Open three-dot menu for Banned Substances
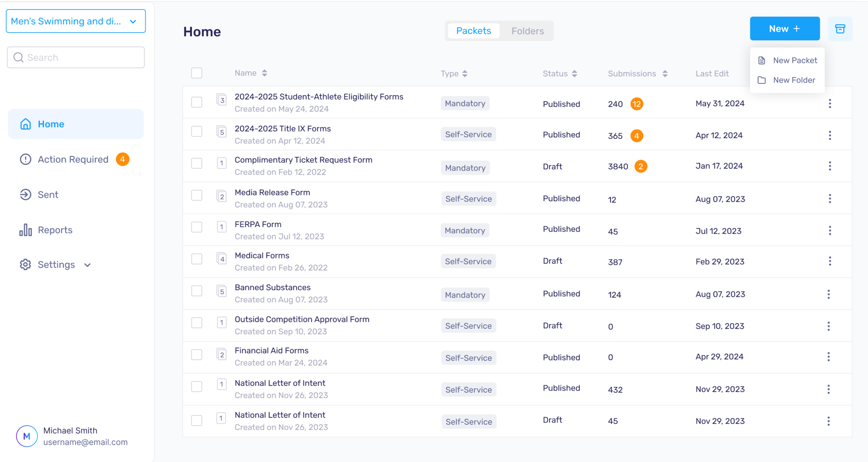The height and width of the screenshot is (462, 868). (x=828, y=295)
